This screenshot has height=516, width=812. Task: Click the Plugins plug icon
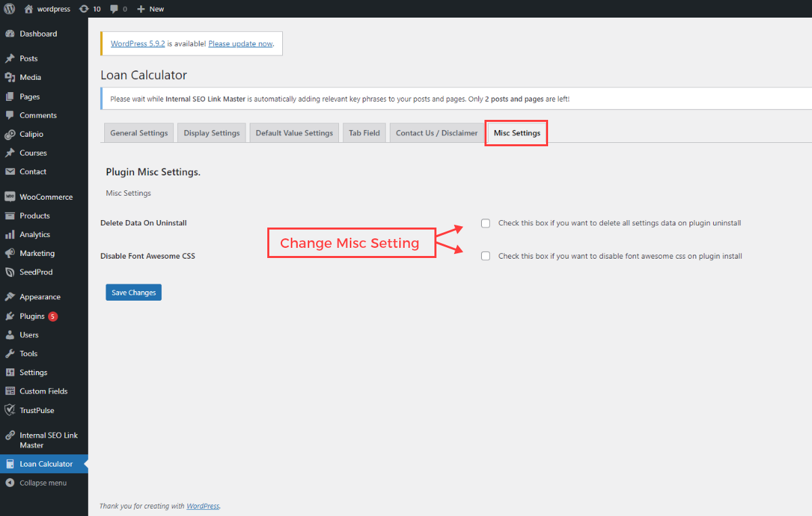click(9, 316)
